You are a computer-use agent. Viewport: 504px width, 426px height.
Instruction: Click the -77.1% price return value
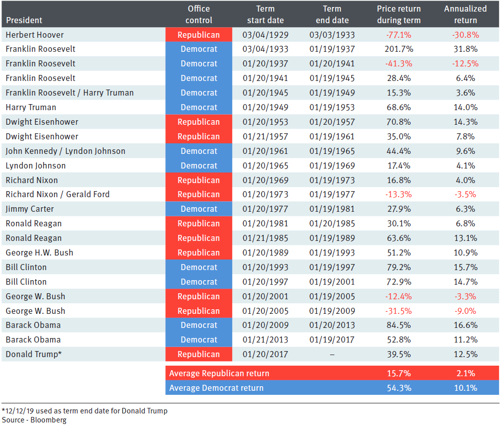[x=399, y=35]
